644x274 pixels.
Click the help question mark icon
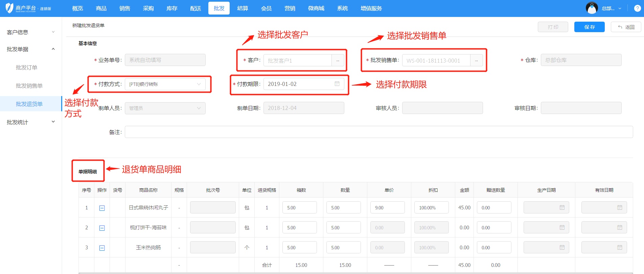[637, 8]
